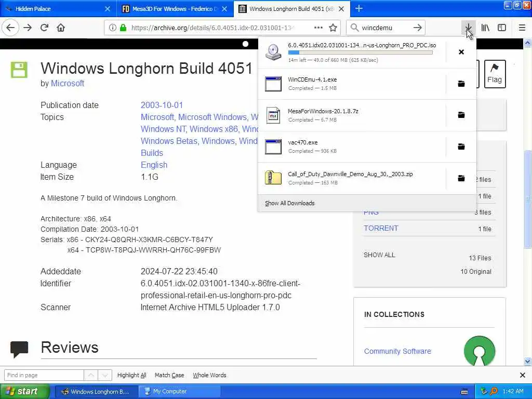Open the Library bookshelf icon

click(485, 28)
